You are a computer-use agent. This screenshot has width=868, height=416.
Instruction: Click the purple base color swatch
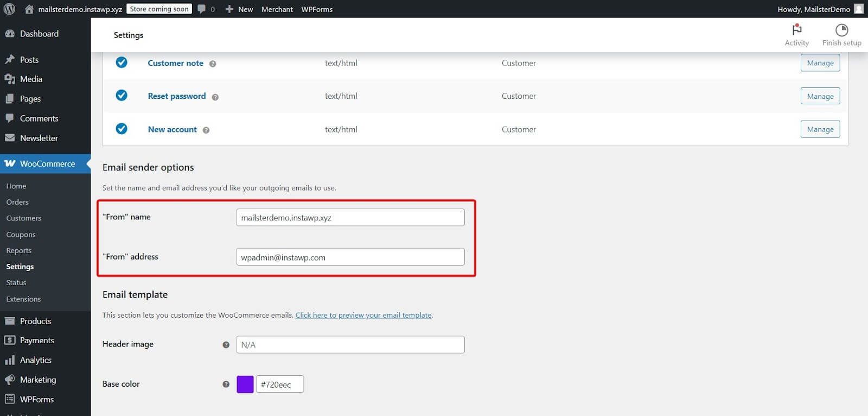245,385
